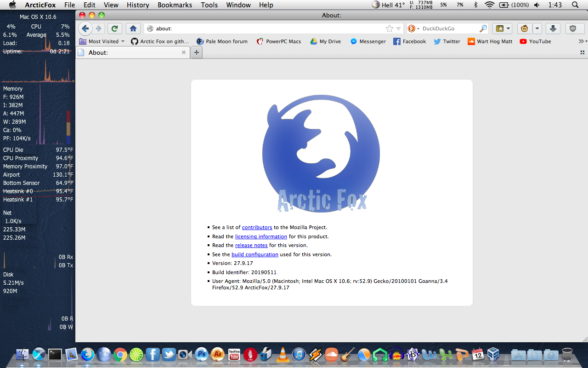Open the YouTube bookmark
The width and height of the screenshot is (588, 368).
[535, 41]
